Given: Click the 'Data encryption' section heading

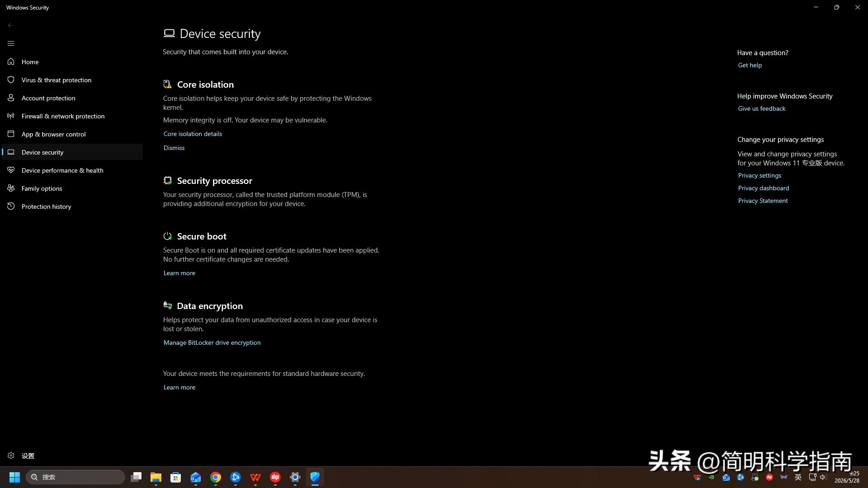Looking at the screenshot, I should (x=210, y=306).
